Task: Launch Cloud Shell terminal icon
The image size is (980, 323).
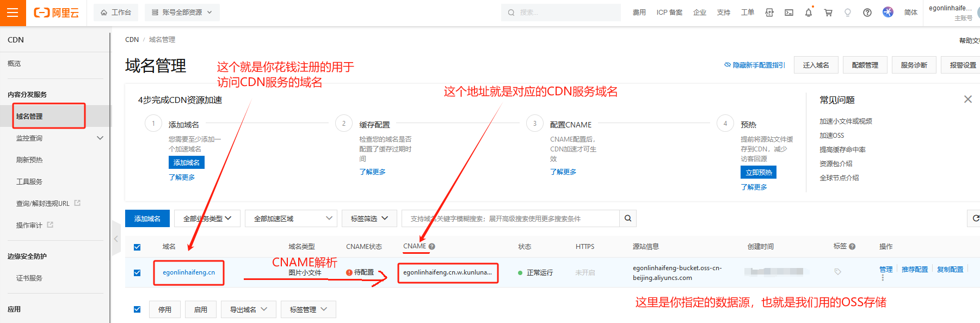Action: click(x=788, y=13)
